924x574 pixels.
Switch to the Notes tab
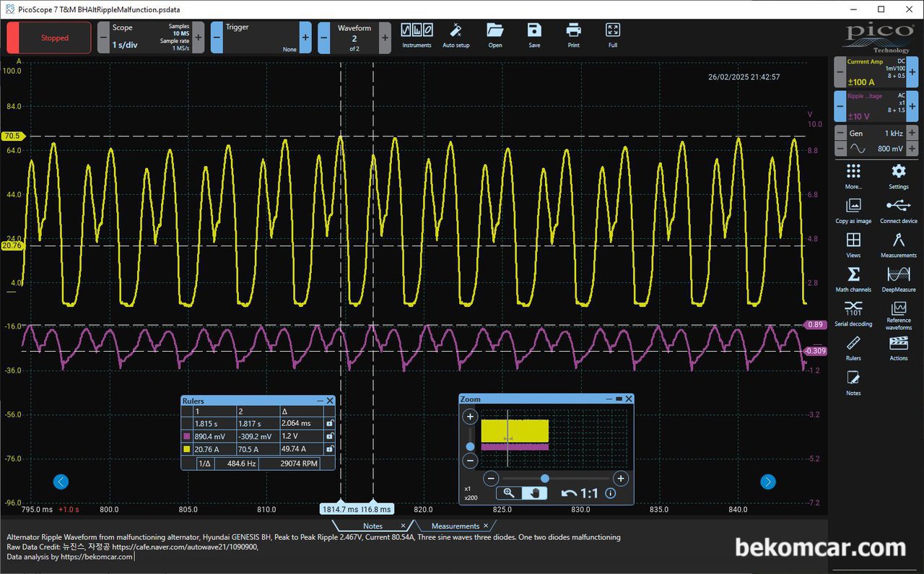pos(372,526)
